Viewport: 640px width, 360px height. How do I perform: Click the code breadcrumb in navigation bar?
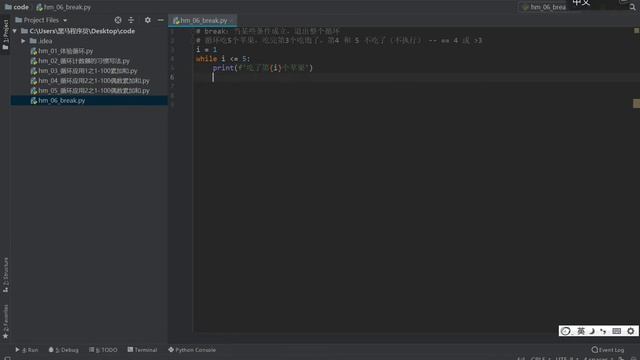coord(17,7)
